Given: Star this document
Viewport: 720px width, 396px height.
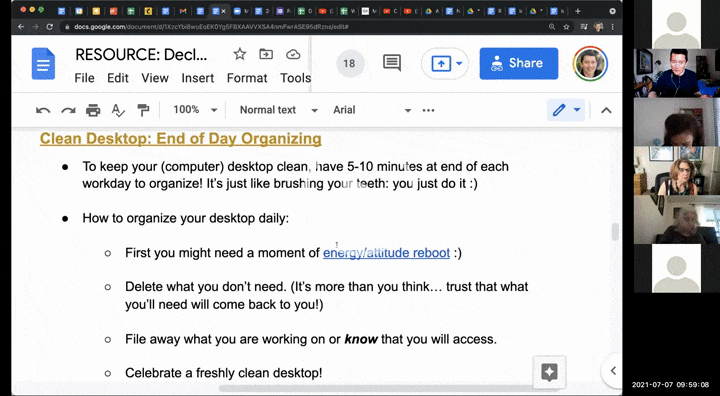Looking at the screenshot, I should coord(240,54).
